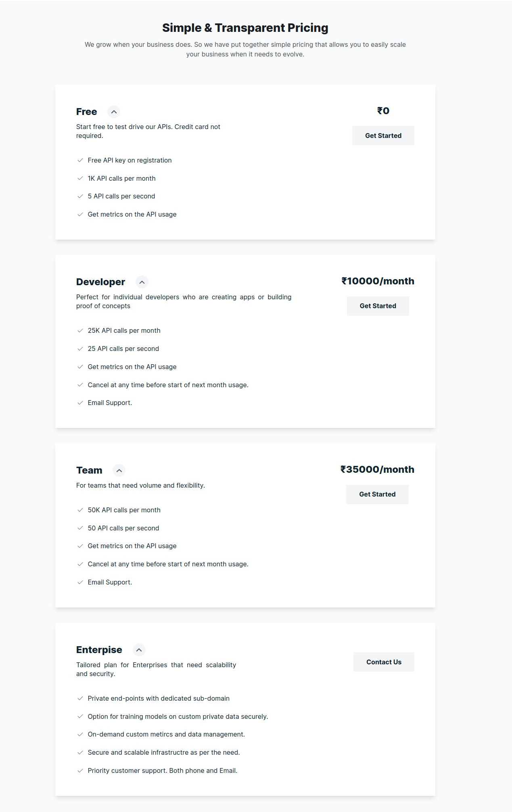
Task: Click the checkmark beside '50K API calls per month'
Action: (x=80, y=510)
